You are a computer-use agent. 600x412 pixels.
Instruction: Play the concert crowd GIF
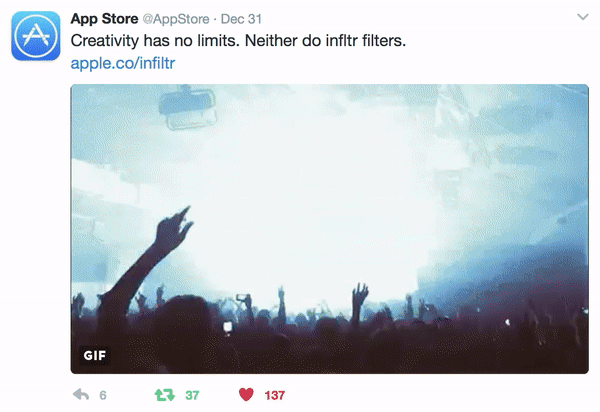(329, 229)
